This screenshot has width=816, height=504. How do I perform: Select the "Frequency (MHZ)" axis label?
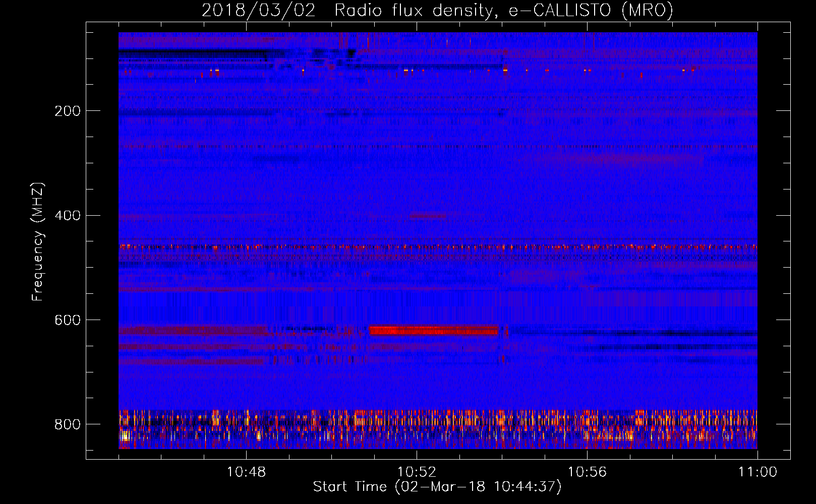pos(38,242)
